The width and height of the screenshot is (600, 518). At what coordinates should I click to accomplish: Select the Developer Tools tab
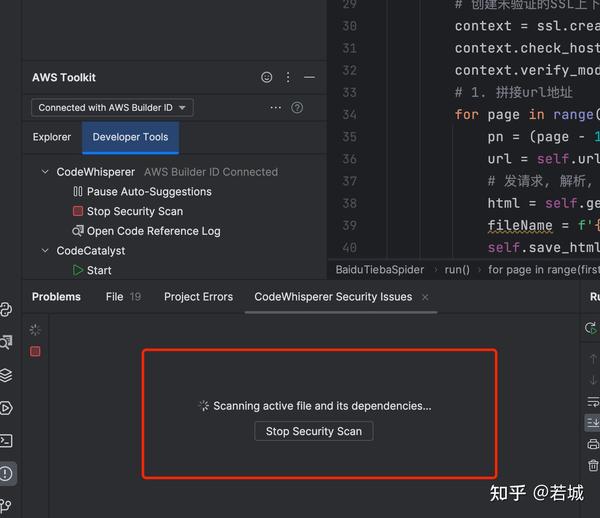130,138
